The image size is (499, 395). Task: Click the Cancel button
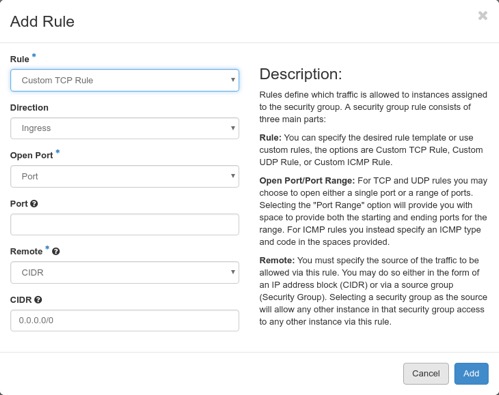[426, 374]
